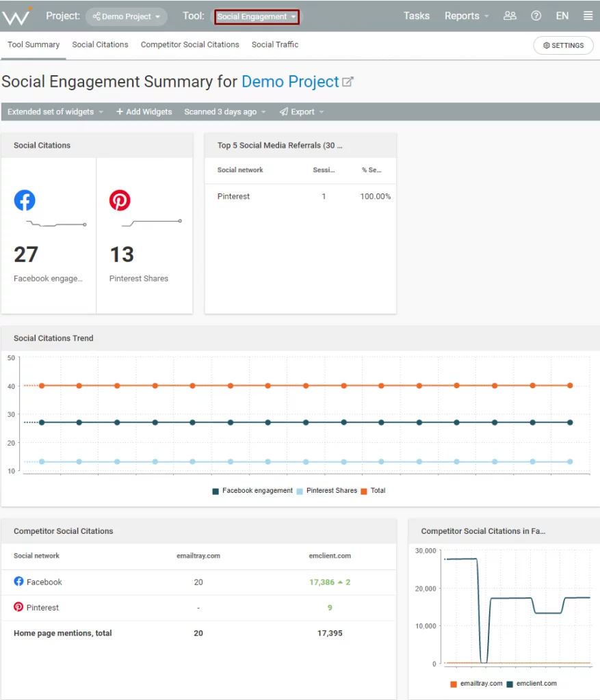The height and width of the screenshot is (700, 600).
Task: Open Tasks in the top header
Action: [417, 16]
